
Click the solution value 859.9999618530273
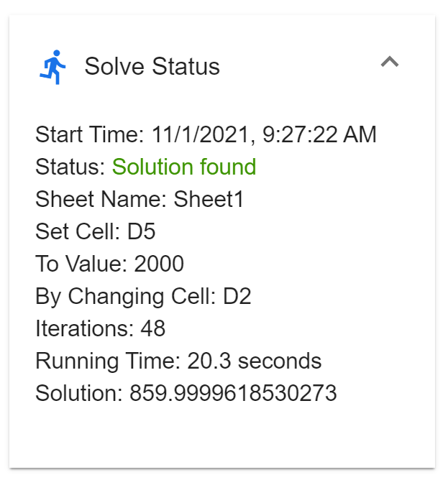(233, 394)
